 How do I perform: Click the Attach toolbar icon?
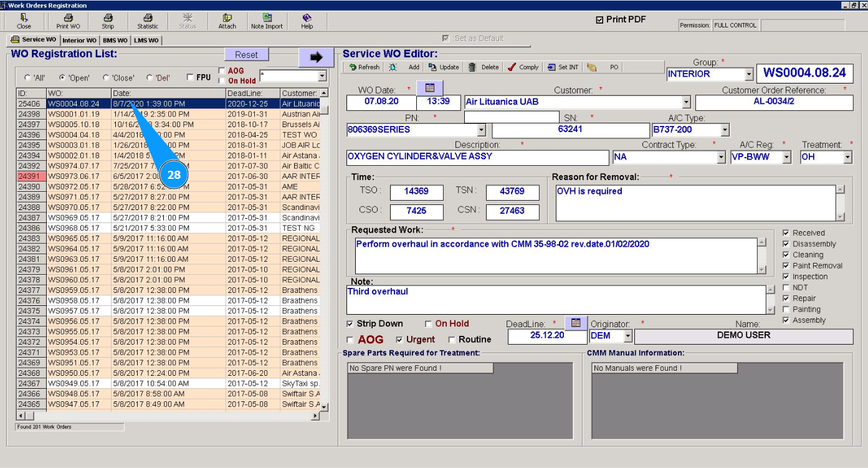coord(227,18)
